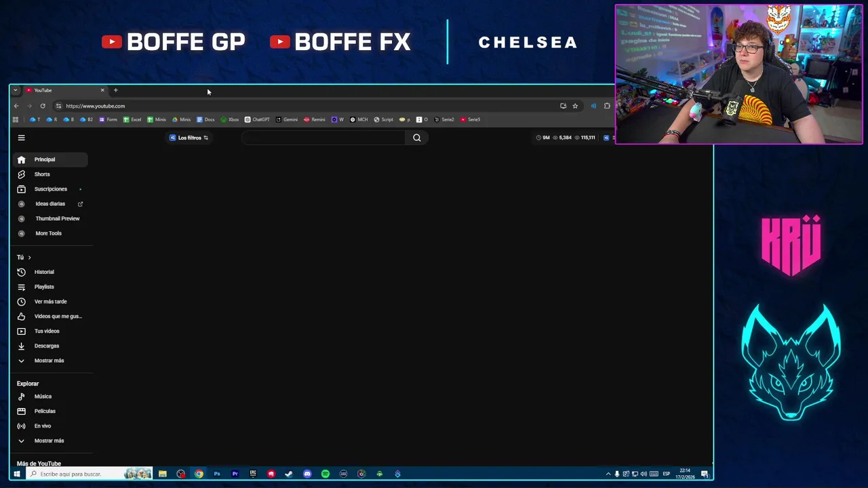Select Principal in the sidebar
This screenshot has width=868, height=488.
(49, 159)
